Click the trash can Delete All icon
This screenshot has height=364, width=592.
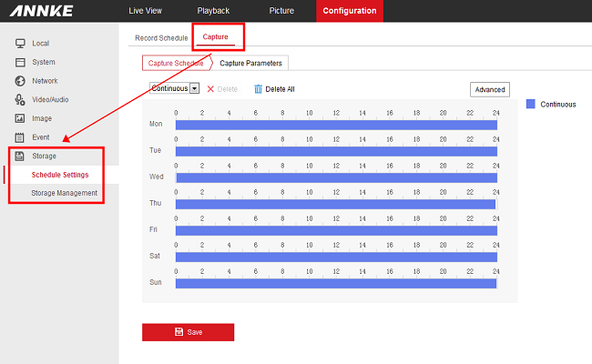point(258,89)
